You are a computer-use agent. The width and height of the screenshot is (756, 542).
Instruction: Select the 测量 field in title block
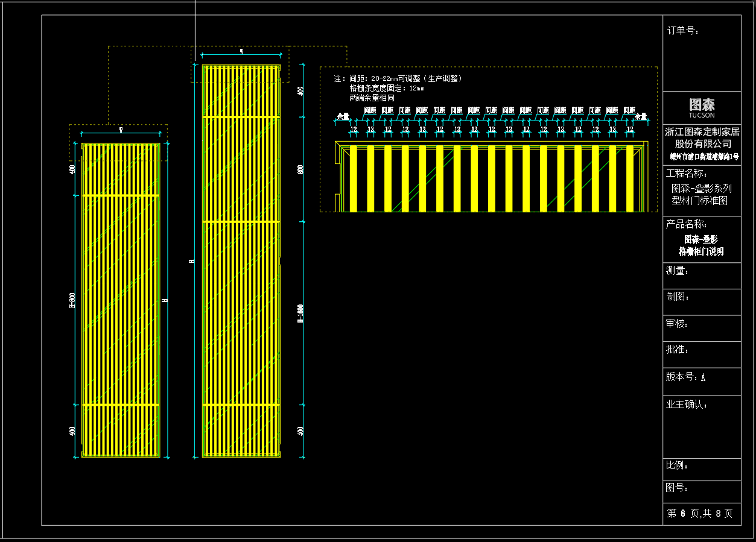(x=677, y=271)
